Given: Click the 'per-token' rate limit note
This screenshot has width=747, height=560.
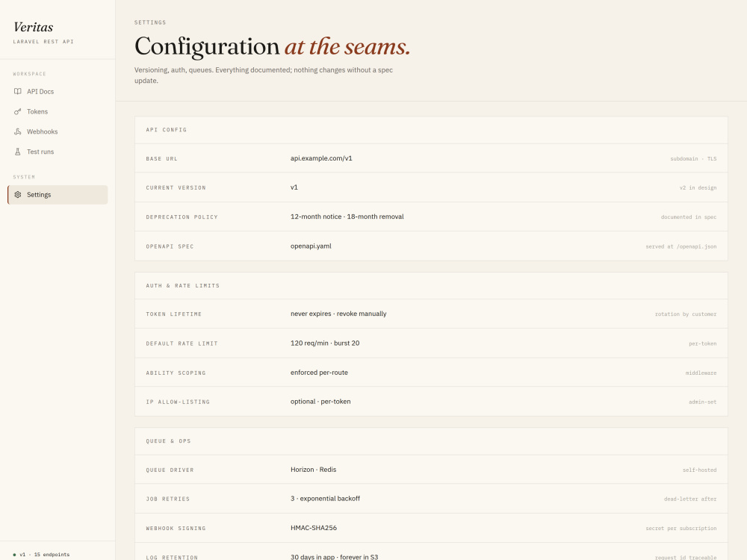Looking at the screenshot, I should 703,343.
